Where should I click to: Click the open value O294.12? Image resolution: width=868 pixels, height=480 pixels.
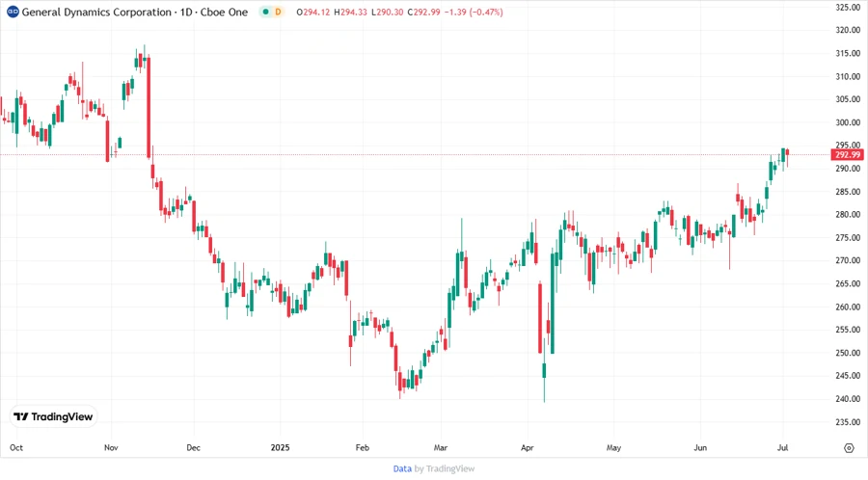click(312, 12)
